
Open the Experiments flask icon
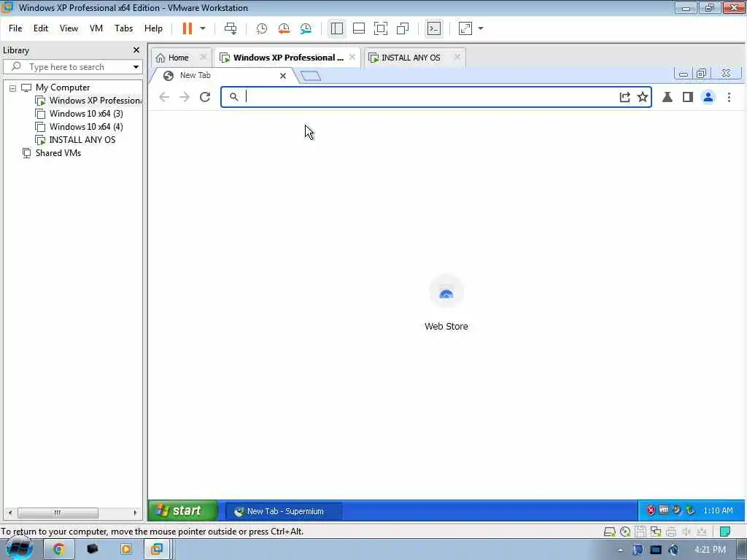pyautogui.click(x=667, y=97)
